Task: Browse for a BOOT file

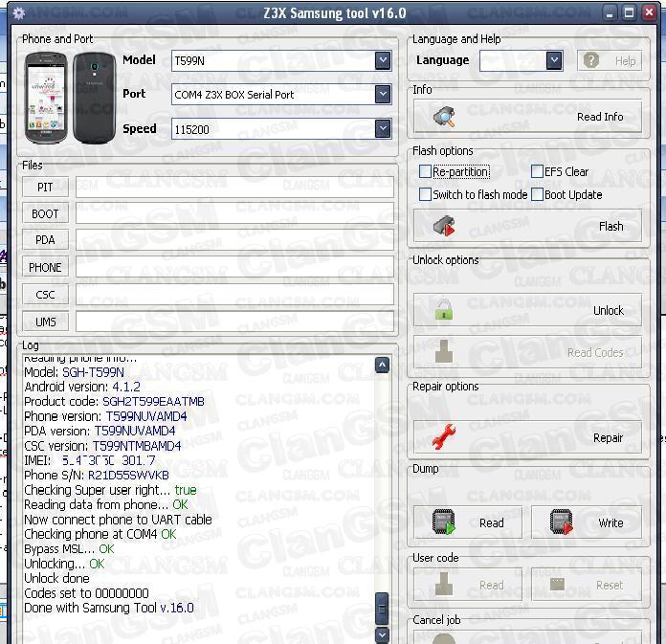Action: tap(45, 213)
